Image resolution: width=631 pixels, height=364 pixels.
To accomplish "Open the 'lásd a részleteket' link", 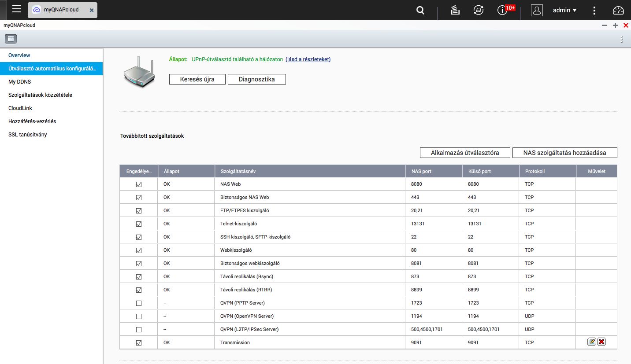I will (308, 59).
